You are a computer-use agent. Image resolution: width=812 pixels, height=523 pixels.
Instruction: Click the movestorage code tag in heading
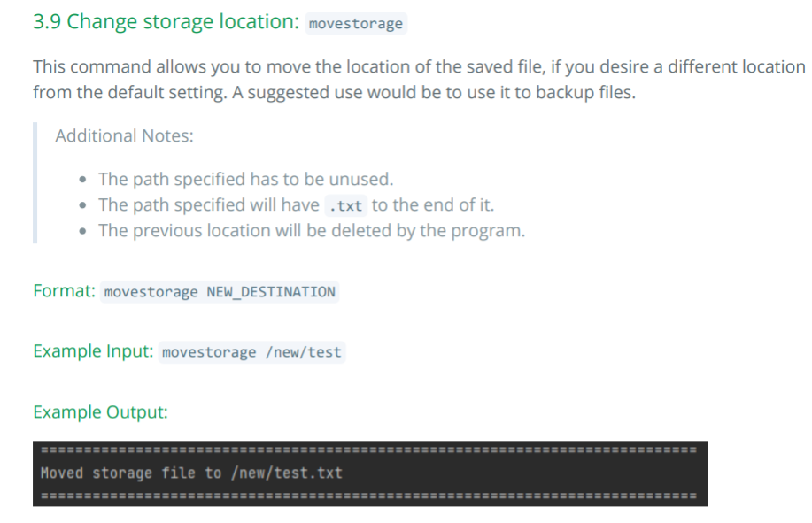[x=355, y=24]
